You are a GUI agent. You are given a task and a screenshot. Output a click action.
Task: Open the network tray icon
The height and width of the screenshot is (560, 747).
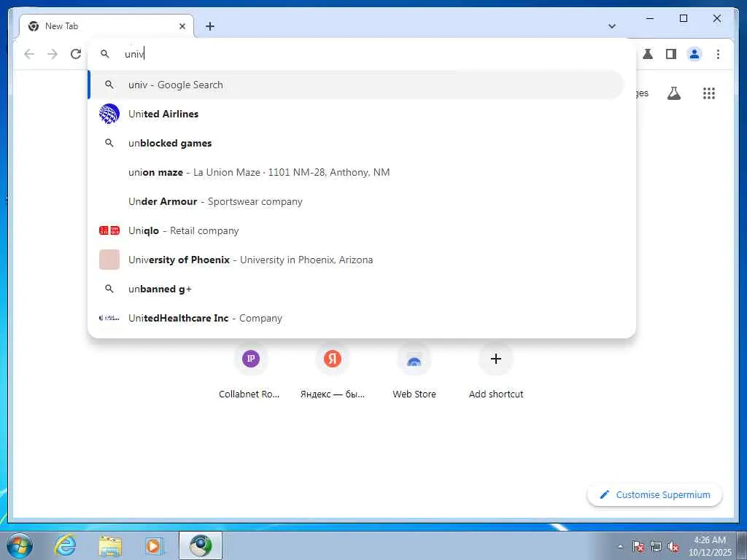click(x=656, y=546)
